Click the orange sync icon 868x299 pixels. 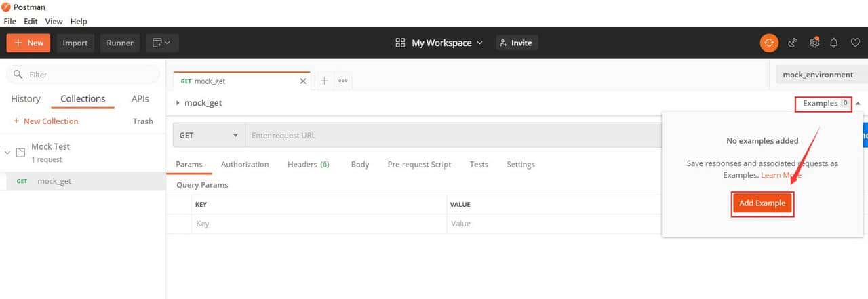pos(769,43)
